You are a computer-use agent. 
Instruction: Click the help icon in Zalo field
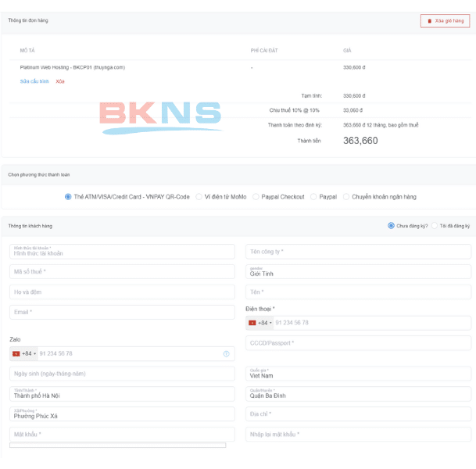(226, 354)
